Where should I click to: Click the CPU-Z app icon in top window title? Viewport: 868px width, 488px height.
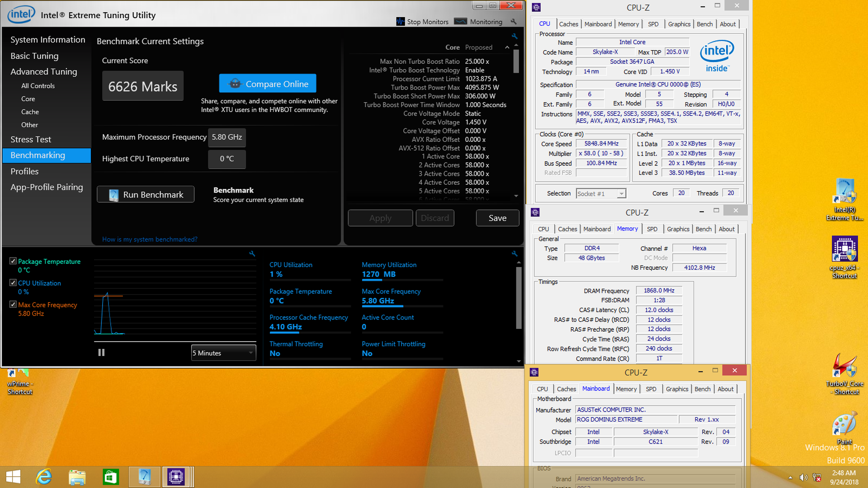pos(536,7)
